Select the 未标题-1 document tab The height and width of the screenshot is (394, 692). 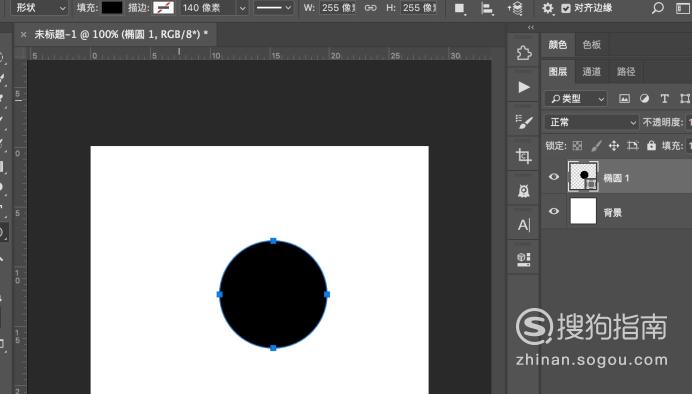(x=121, y=34)
